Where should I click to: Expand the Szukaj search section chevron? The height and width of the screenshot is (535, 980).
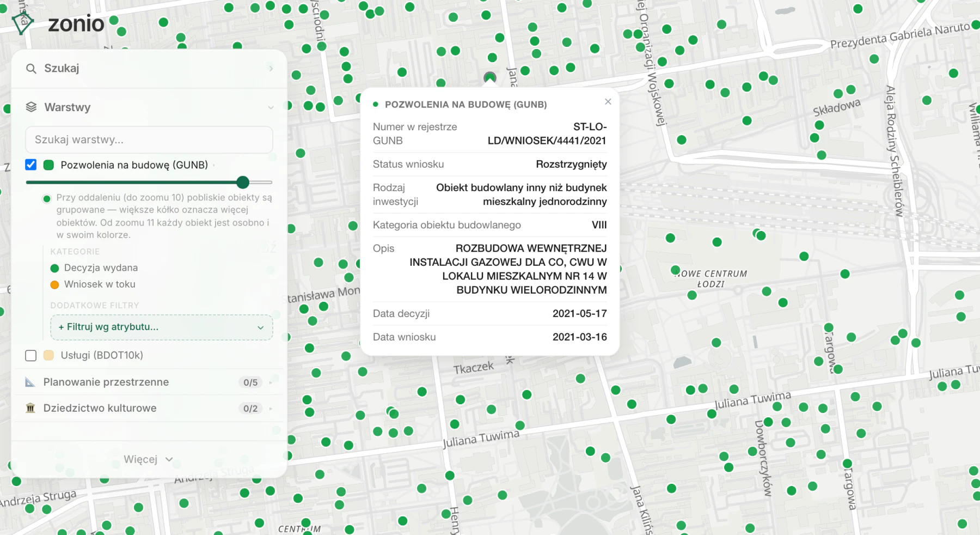271,69
